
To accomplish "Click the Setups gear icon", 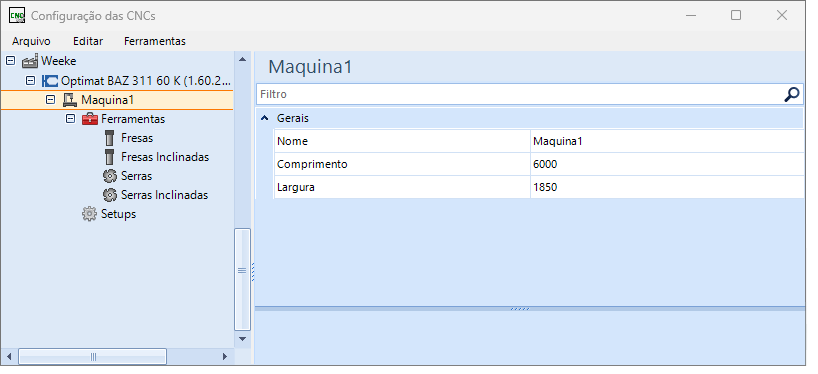I will [x=90, y=214].
